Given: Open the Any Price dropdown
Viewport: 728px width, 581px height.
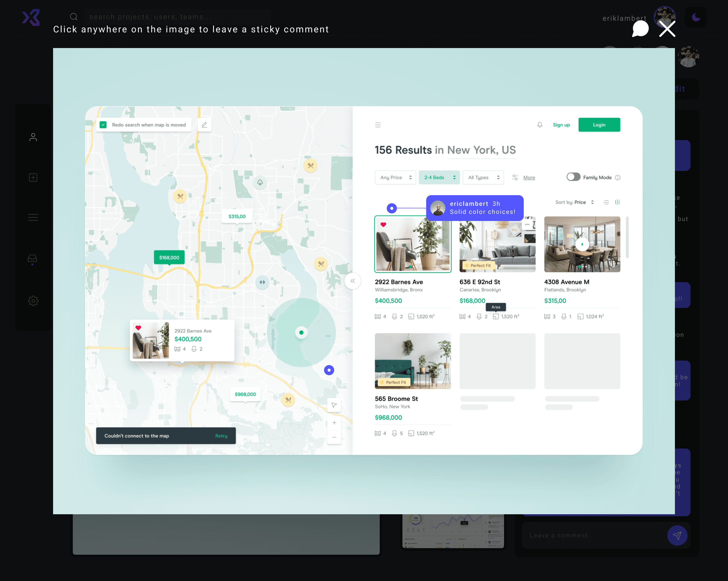Looking at the screenshot, I should tap(395, 177).
